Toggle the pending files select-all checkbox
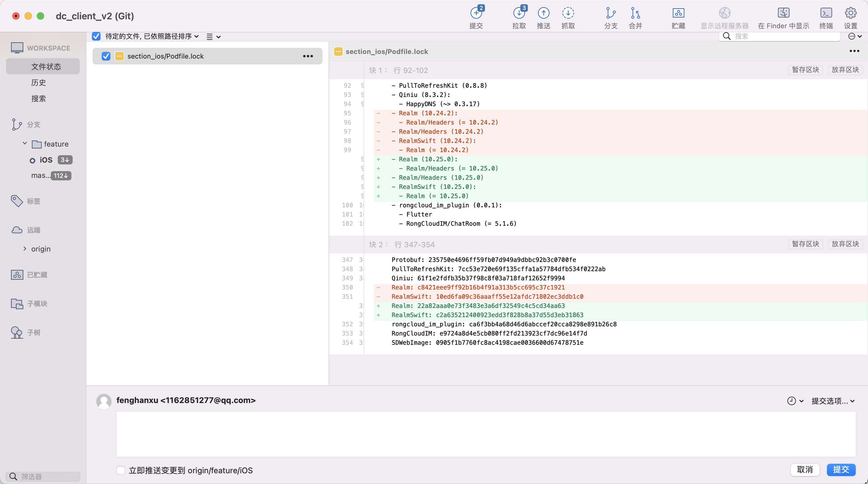 coord(96,36)
